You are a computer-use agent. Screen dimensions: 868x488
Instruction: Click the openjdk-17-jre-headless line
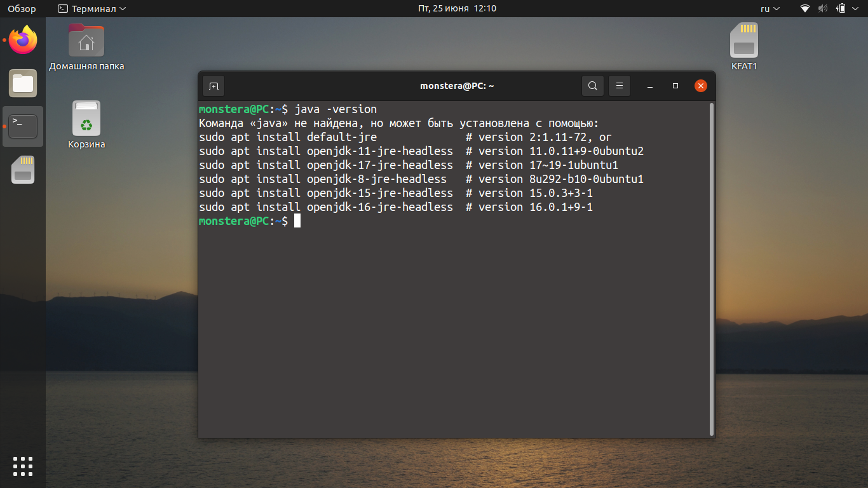tap(409, 165)
